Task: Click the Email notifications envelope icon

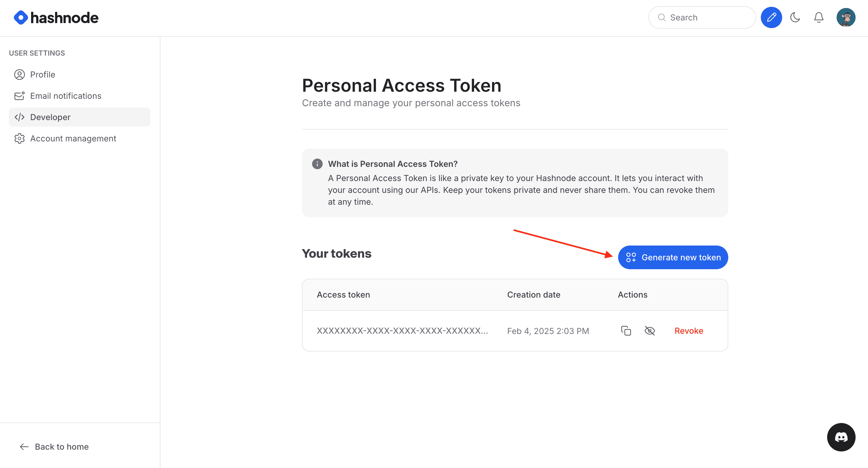Action: tap(19, 96)
